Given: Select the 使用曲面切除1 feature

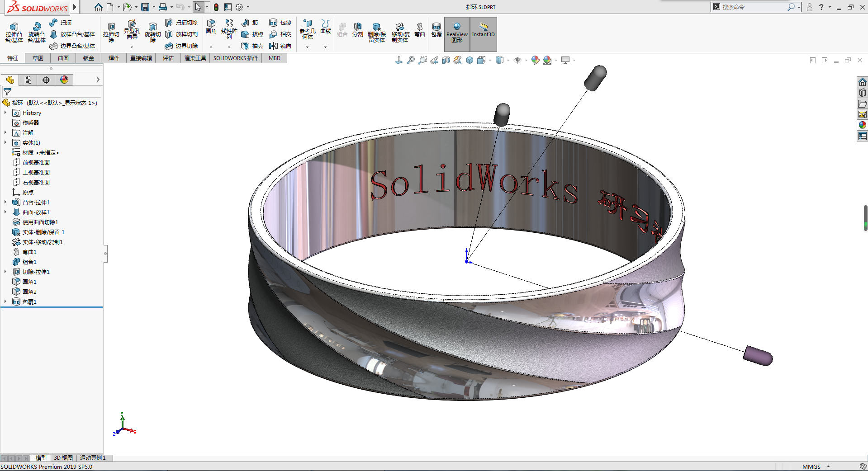Looking at the screenshot, I should tap(35, 222).
